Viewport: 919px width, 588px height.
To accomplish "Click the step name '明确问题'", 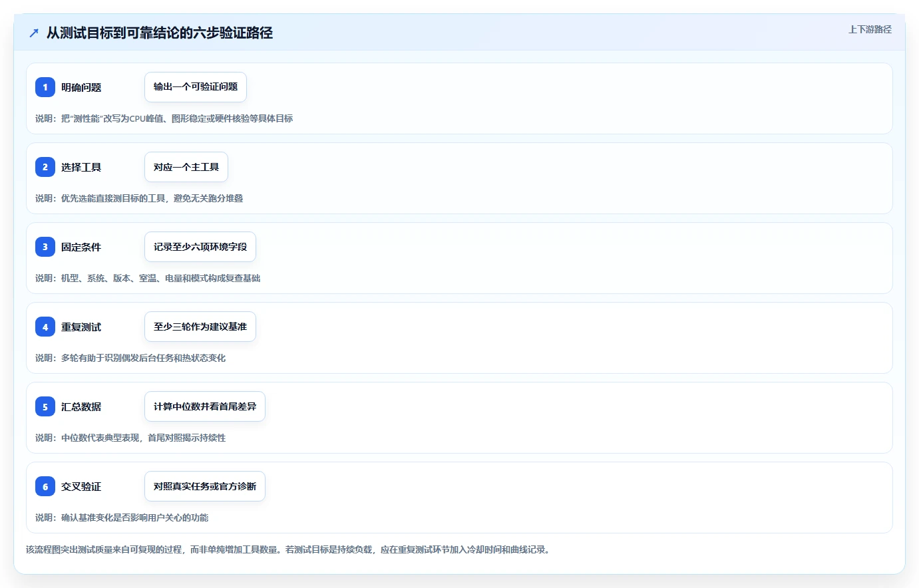I will click(81, 87).
